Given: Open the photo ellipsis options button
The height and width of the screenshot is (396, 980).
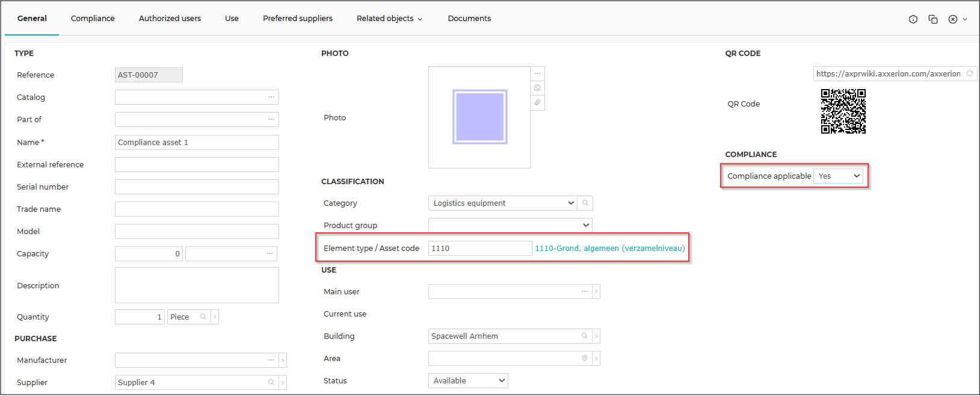Looking at the screenshot, I should pos(537,73).
